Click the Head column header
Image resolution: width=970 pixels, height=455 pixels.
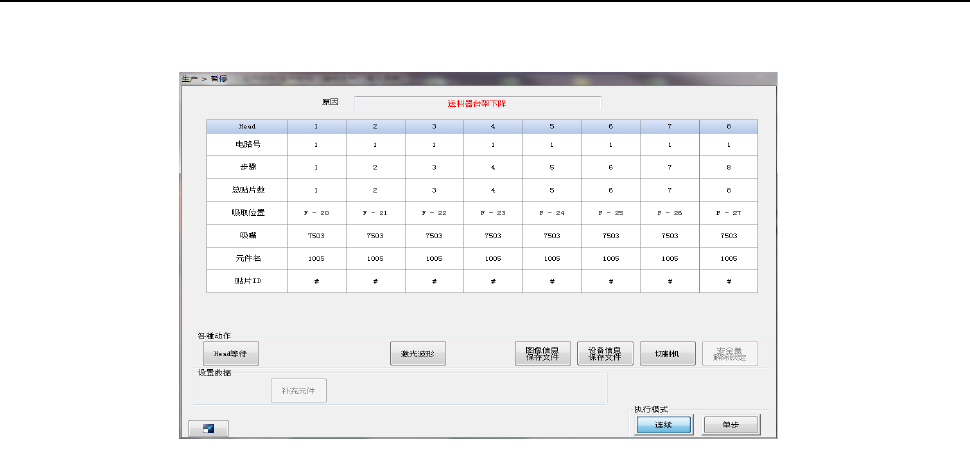247,126
